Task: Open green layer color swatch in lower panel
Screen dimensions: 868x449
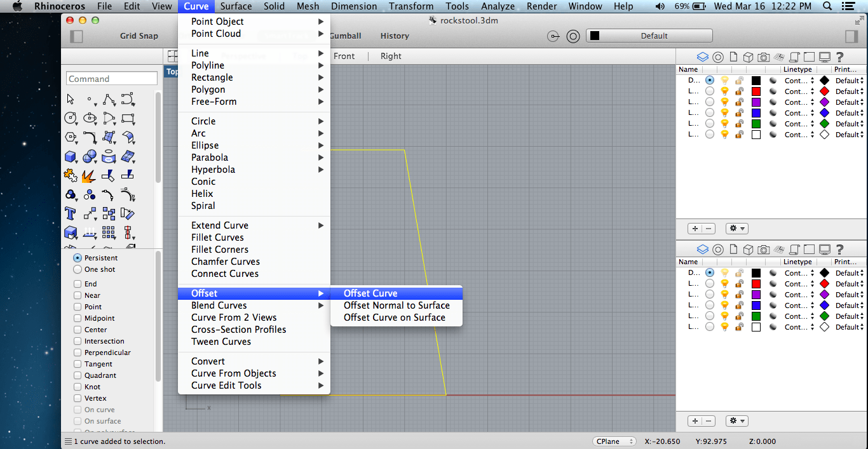Action: pyautogui.click(x=756, y=316)
